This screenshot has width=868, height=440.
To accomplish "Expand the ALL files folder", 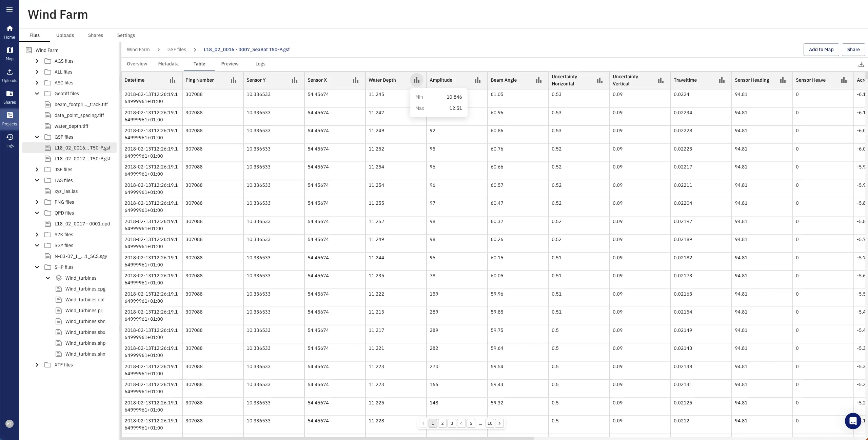I will pos(37,72).
